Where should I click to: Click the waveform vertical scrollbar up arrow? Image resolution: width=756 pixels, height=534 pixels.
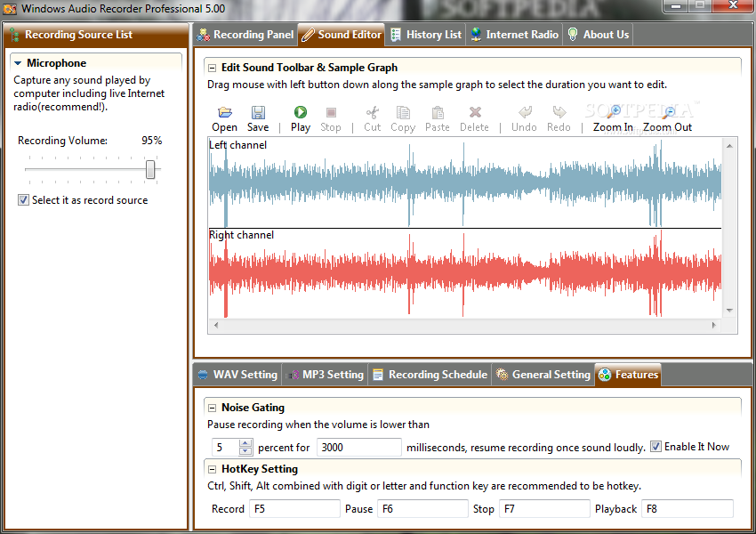click(x=729, y=146)
